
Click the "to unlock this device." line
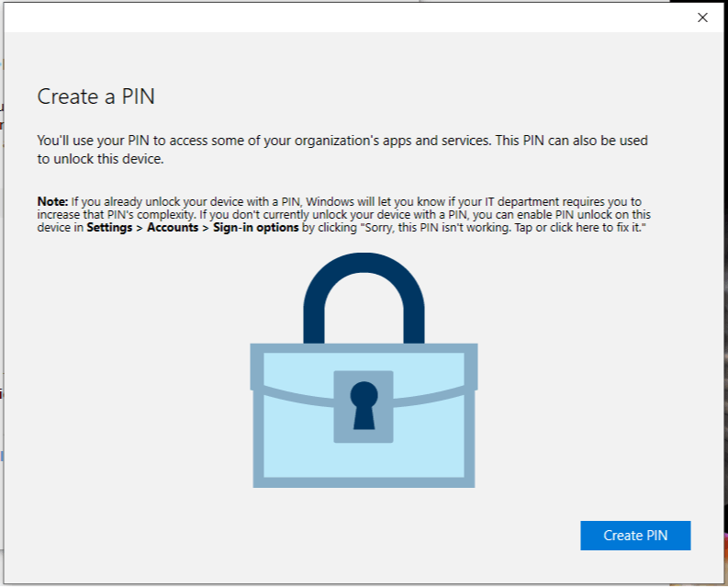(x=100, y=159)
